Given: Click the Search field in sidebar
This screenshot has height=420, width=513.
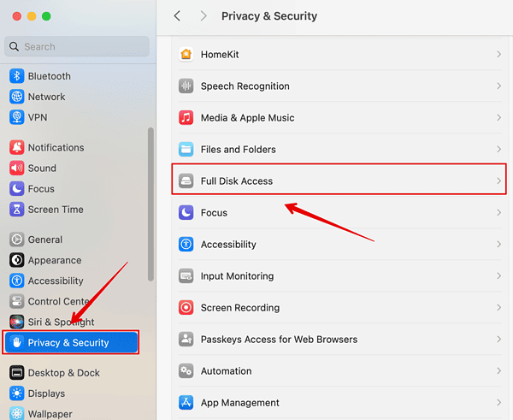Looking at the screenshot, I should click(77, 47).
